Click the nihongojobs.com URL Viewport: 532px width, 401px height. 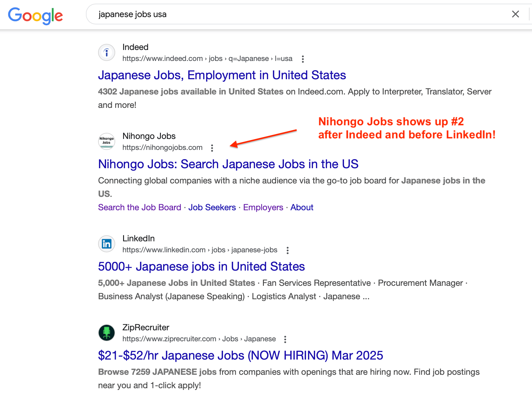tap(162, 147)
